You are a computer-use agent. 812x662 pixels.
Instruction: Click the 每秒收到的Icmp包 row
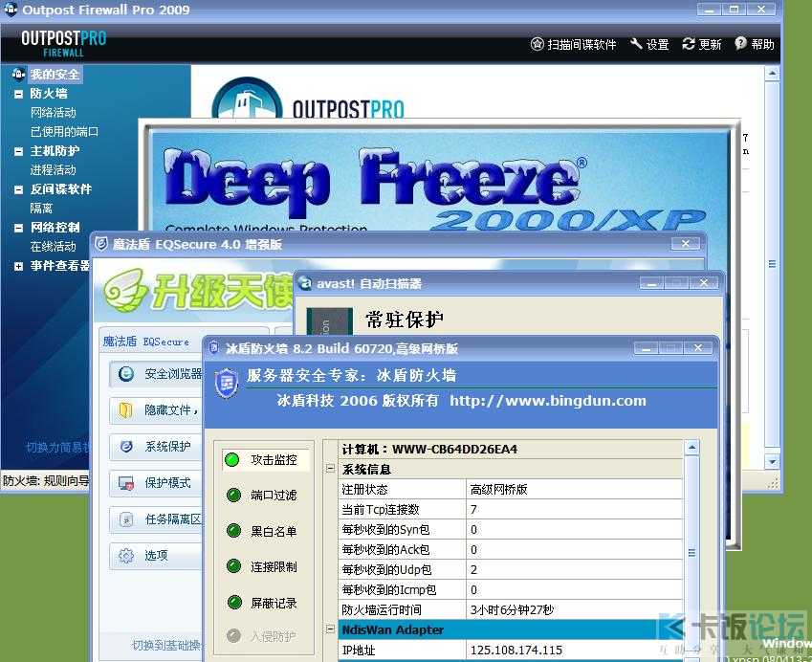click(512, 590)
